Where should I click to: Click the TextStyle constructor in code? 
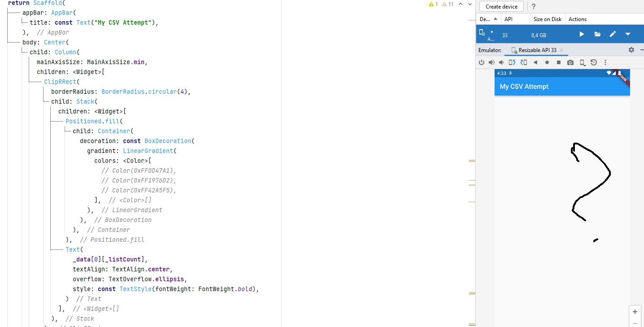point(136,289)
